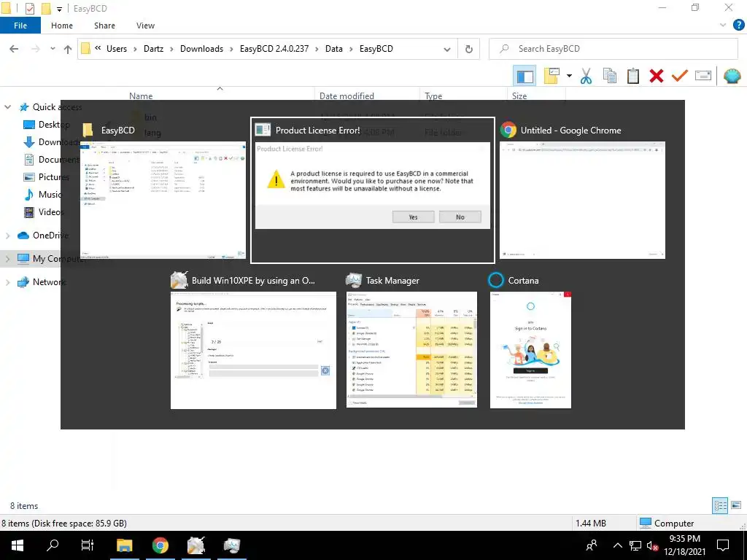Expand the OneDrive tree node

(7, 236)
